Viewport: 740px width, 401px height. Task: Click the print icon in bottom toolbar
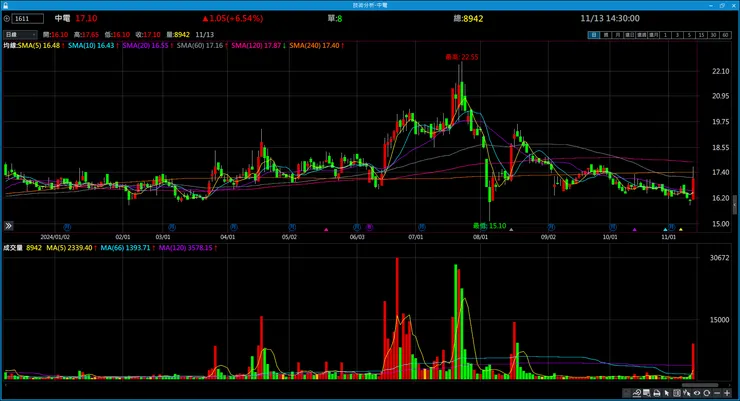(657, 393)
